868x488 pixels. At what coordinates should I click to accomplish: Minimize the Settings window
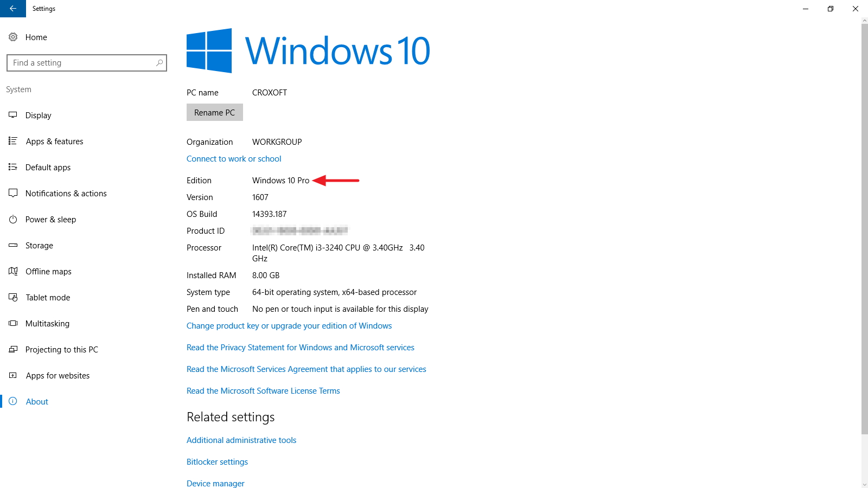[x=806, y=9]
